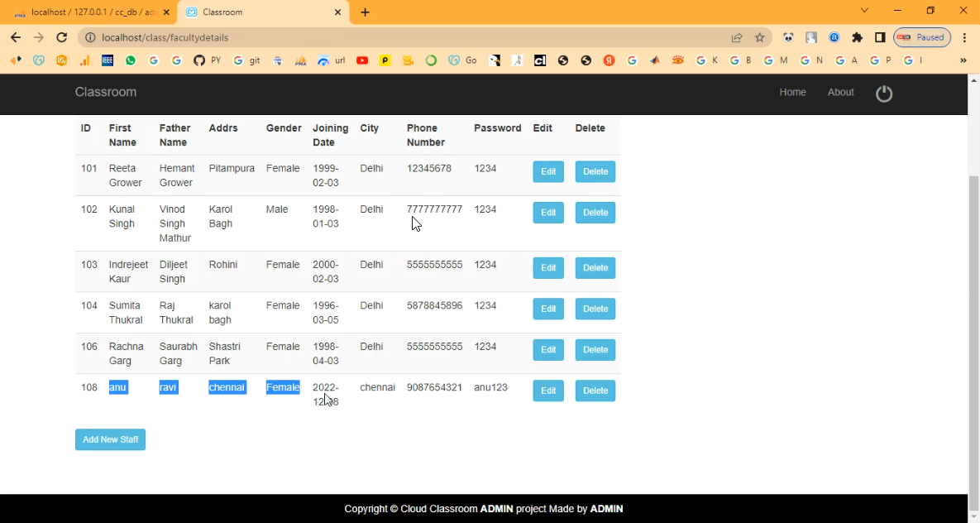Click the vertical page scrollbar thumb
980x523 pixels.
pos(973,331)
